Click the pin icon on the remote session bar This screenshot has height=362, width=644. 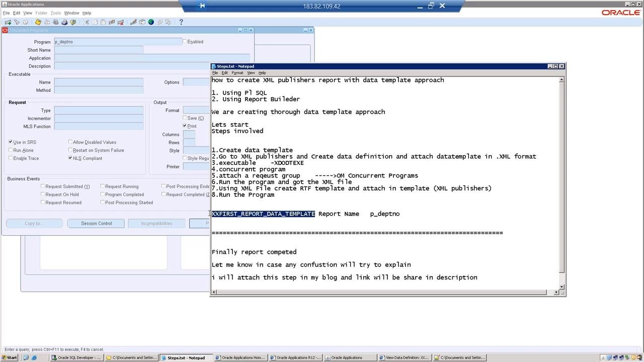202,6
